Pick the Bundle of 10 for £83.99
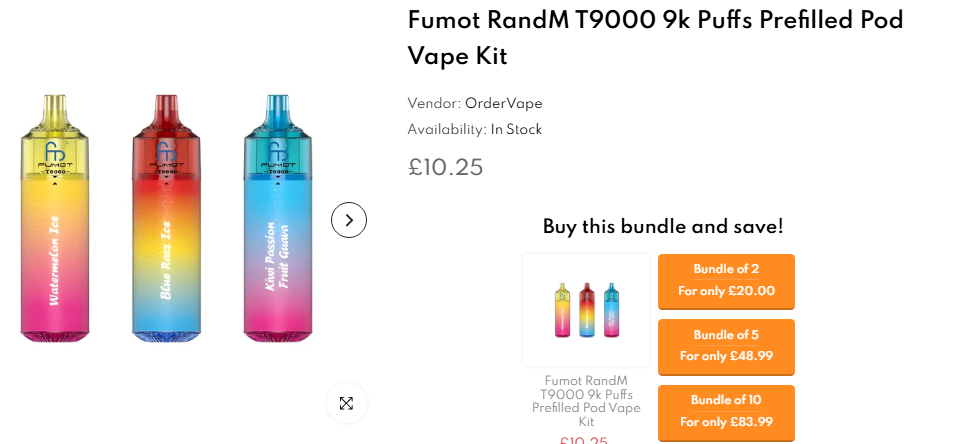This screenshot has width=974, height=444. [x=726, y=411]
